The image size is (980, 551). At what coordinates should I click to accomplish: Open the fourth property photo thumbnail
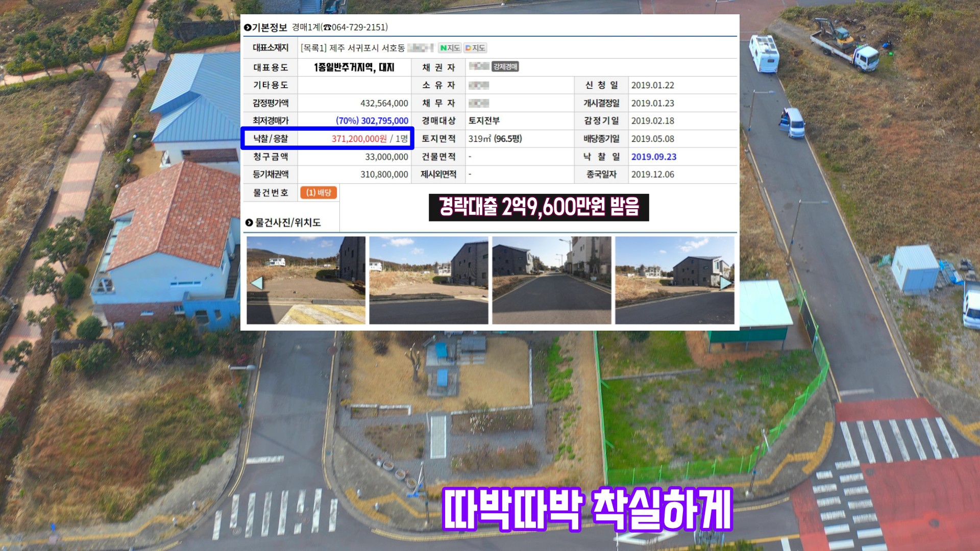(x=674, y=280)
